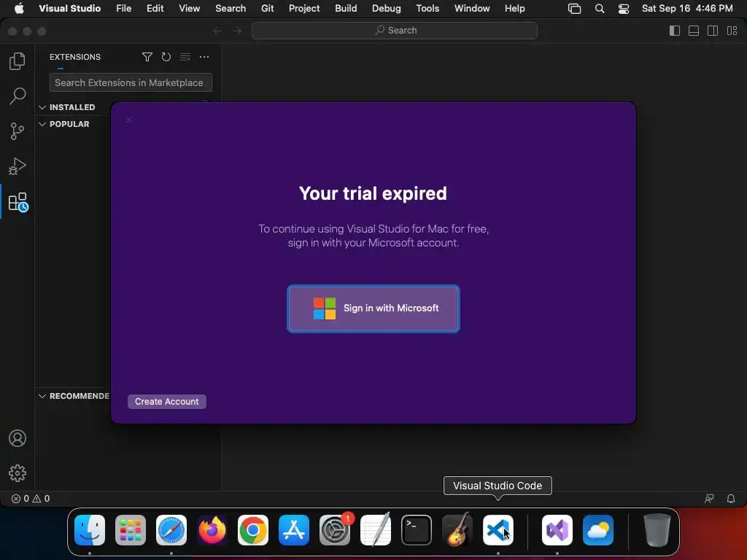747x560 pixels.
Task: Open the Search menu in menu bar
Action: tap(231, 9)
